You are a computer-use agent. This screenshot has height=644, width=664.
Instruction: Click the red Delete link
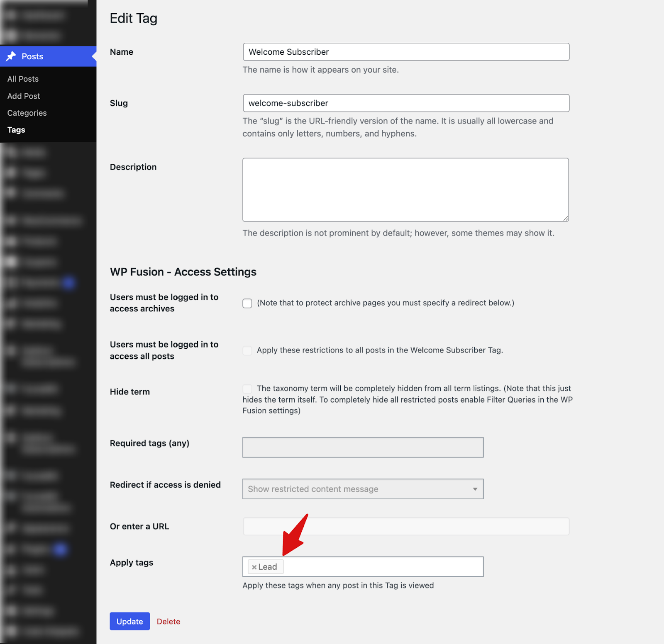click(x=168, y=621)
